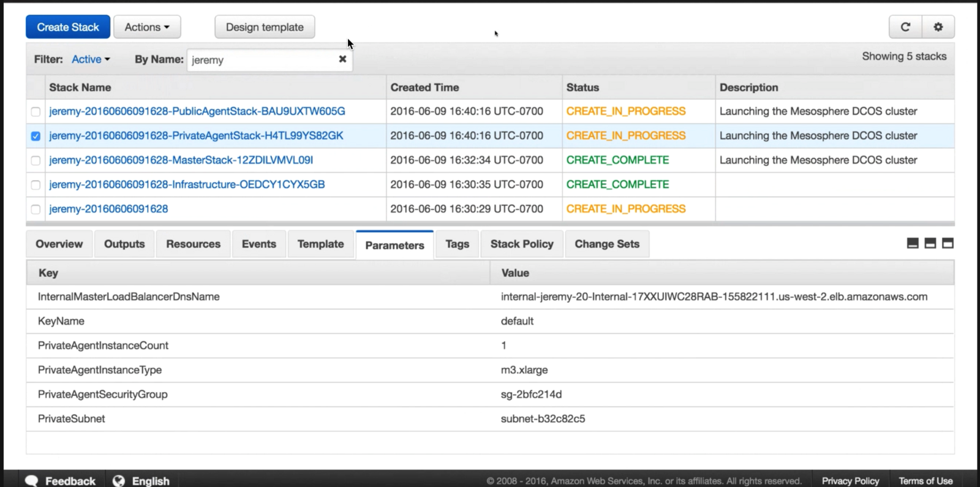Click CREATE_IN_PROGRESS status of the PublicAgentStack row
Viewport: 980px width, 487px height.
[x=626, y=111]
